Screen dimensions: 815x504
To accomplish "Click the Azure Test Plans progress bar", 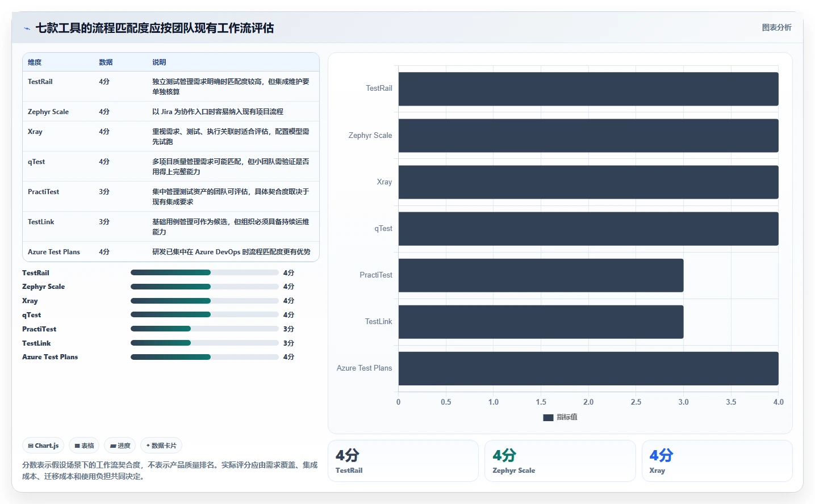I will [204, 357].
